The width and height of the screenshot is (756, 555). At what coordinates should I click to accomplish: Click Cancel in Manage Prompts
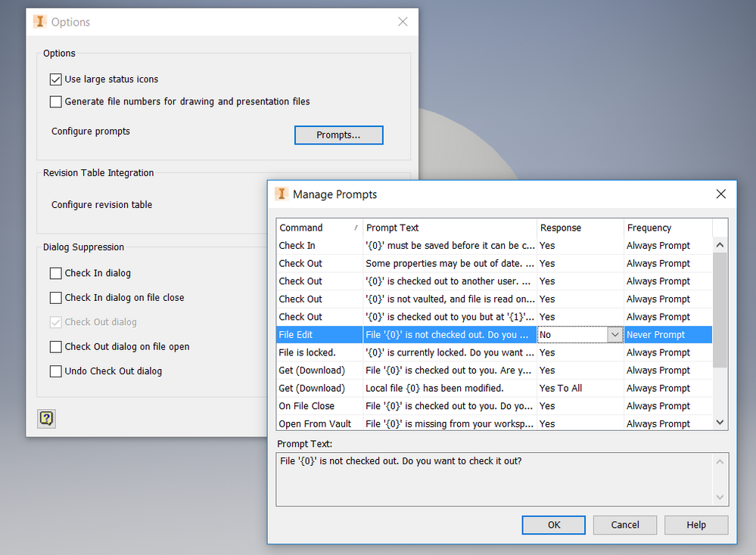click(624, 525)
